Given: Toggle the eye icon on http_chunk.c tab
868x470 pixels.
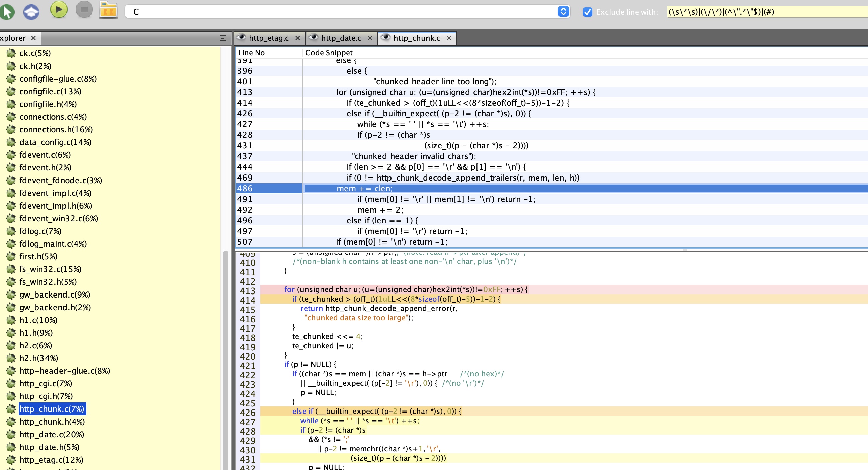Looking at the screenshot, I should tap(385, 38).
